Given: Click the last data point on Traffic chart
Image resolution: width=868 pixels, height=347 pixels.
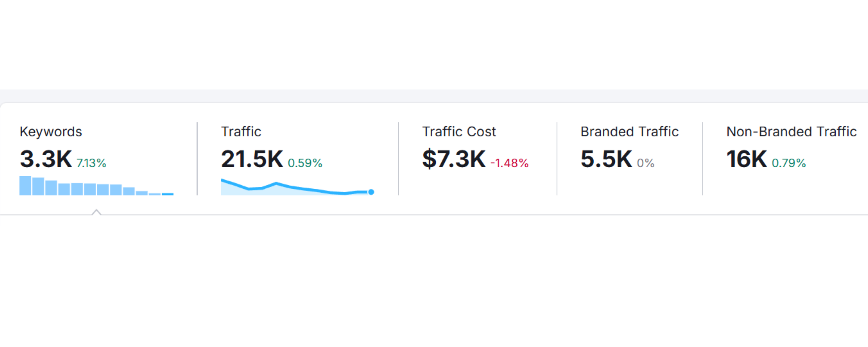Looking at the screenshot, I should tap(371, 192).
